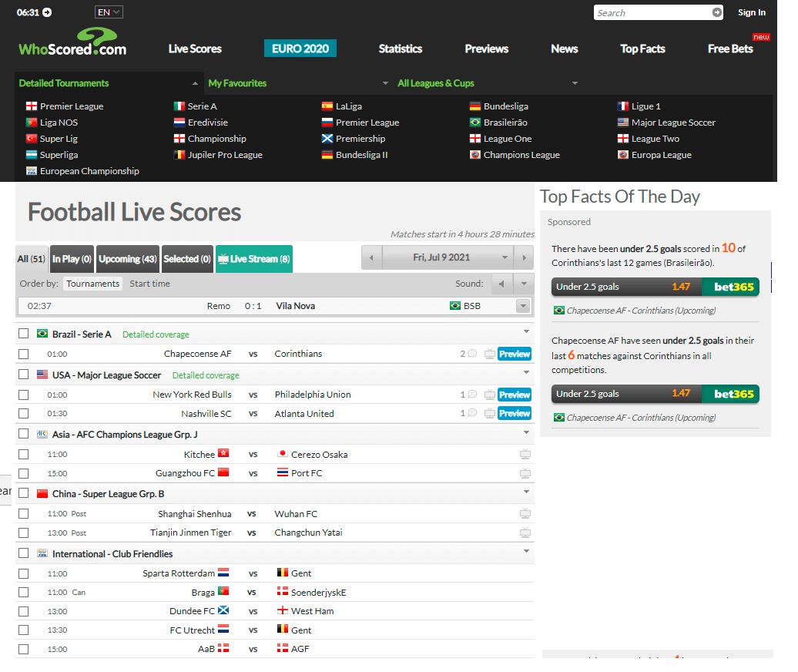Image resolution: width=798 pixels, height=672 pixels.
Task: Click the Europa League badge icon
Action: [623, 155]
